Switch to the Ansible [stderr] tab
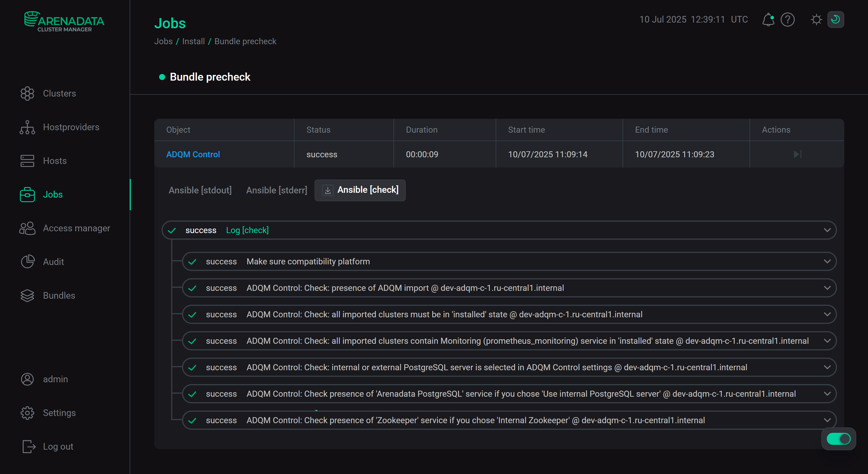The width and height of the screenshot is (868, 474). pyautogui.click(x=276, y=190)
